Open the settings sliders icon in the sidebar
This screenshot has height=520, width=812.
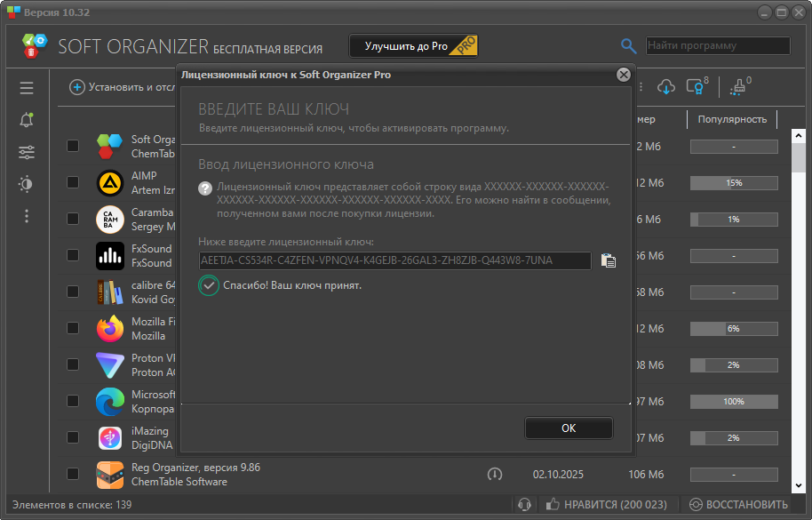[27, 153]
